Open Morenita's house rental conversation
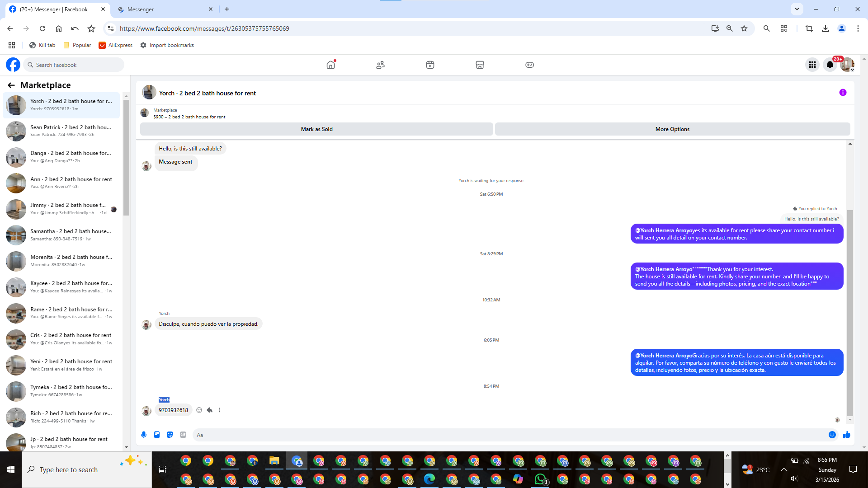The width and height of the screenshot is (868, 488). 61,261
